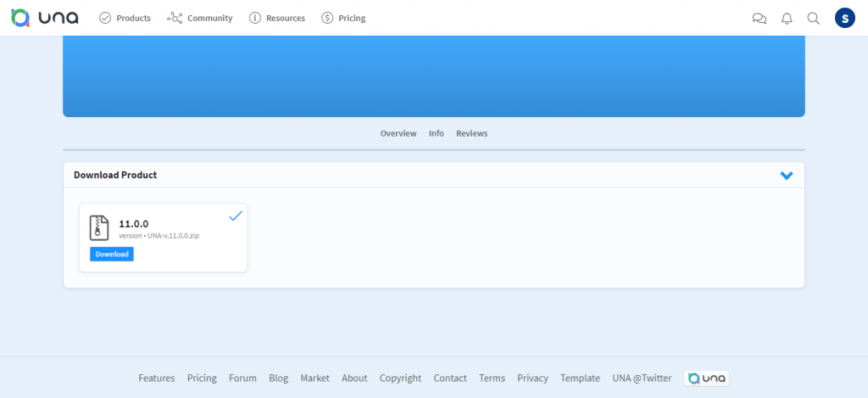The width and height of the screenshot is (868, 398).
Task: Switch to the Info tab
Action: [x=437, y=133]
